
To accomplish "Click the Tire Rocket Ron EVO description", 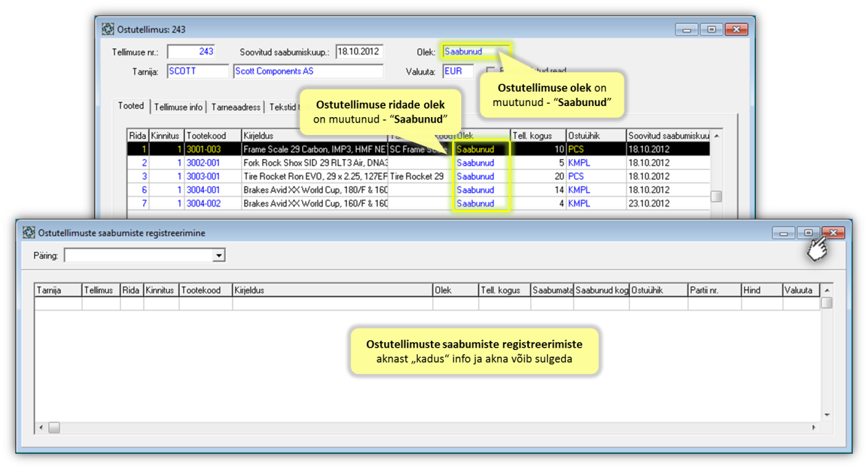I will [x=315, y=176].
